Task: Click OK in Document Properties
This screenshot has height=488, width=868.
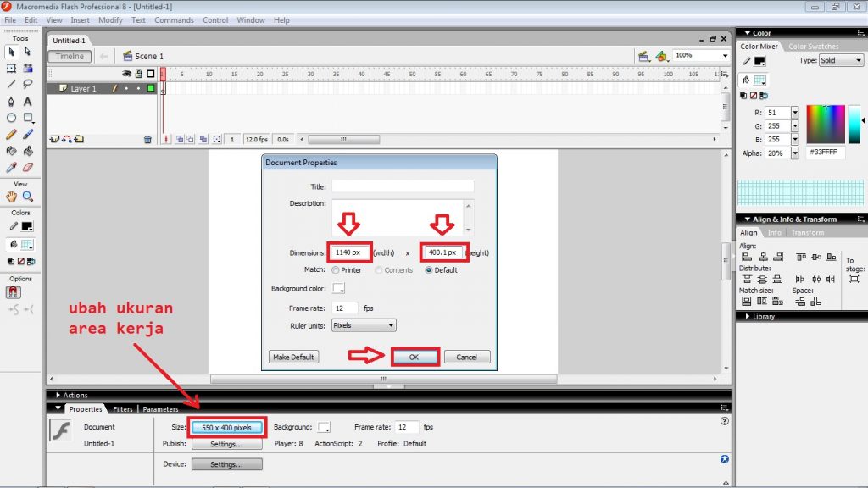Action: [414, 357]
